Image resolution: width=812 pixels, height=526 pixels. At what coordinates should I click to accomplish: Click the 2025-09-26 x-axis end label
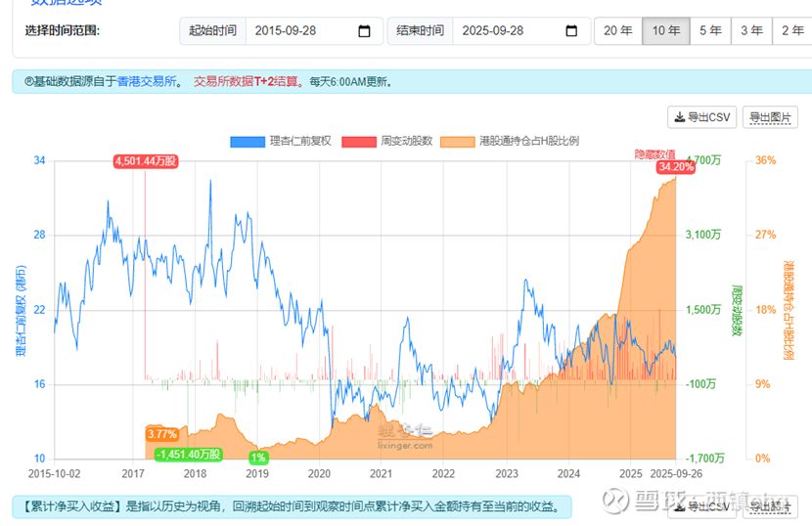tap(676, 474)
